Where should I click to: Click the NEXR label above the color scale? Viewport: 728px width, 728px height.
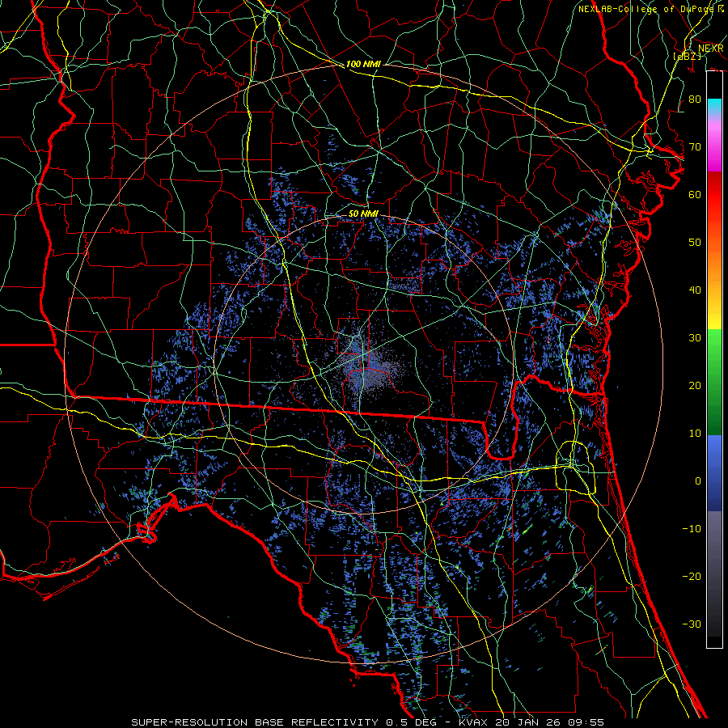tap(711, 49)
